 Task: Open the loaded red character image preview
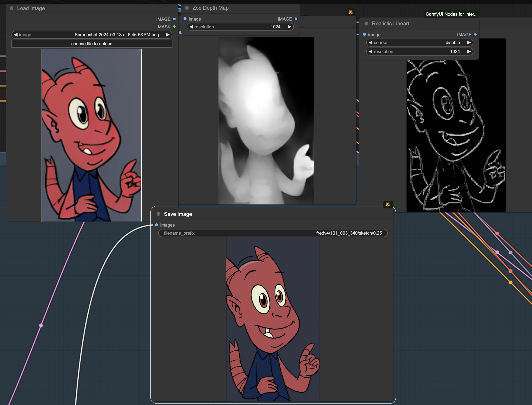coord(92,135)
